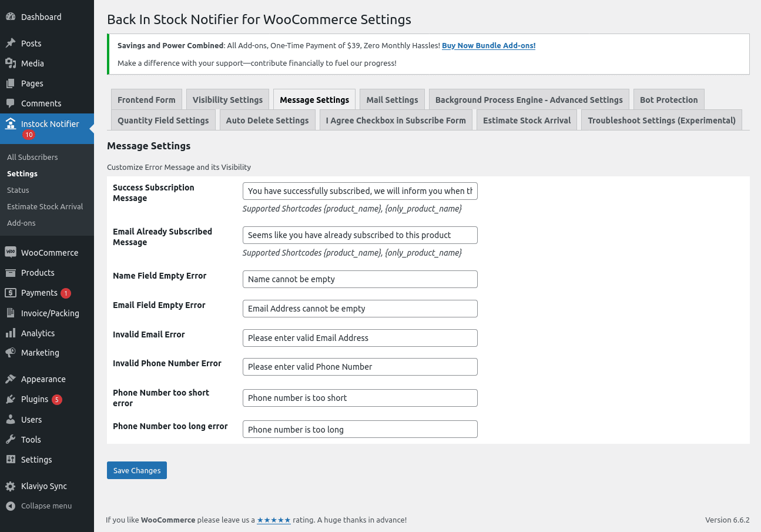Open the Products archive box icon
This screenshot has width=761, height=532.
pyautogui.click(x=11, y=273)
